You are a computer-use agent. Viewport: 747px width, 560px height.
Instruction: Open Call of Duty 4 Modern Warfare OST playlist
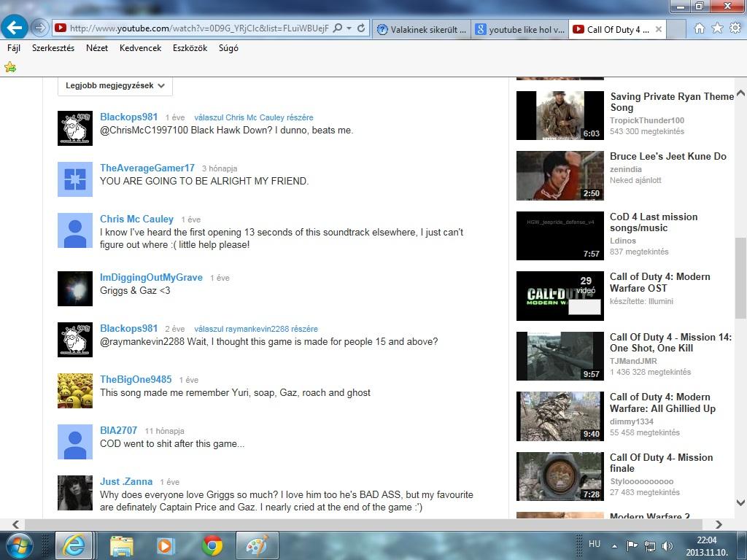pos(659,282)
